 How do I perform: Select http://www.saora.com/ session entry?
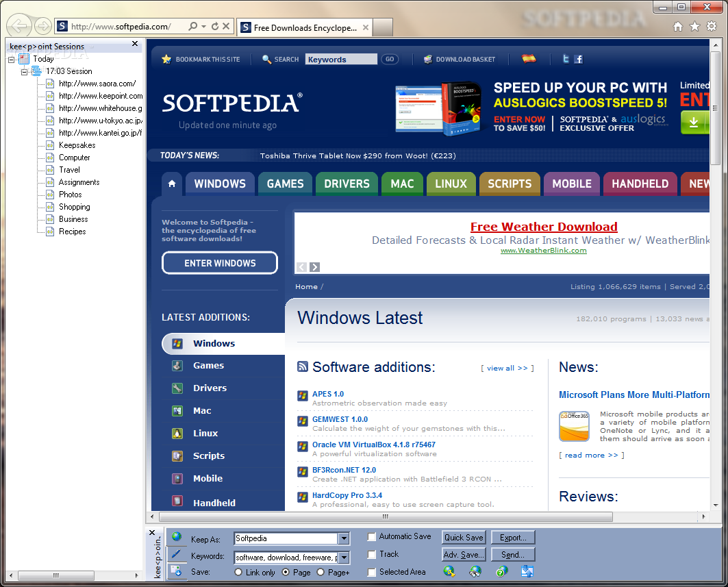point(97,84)
